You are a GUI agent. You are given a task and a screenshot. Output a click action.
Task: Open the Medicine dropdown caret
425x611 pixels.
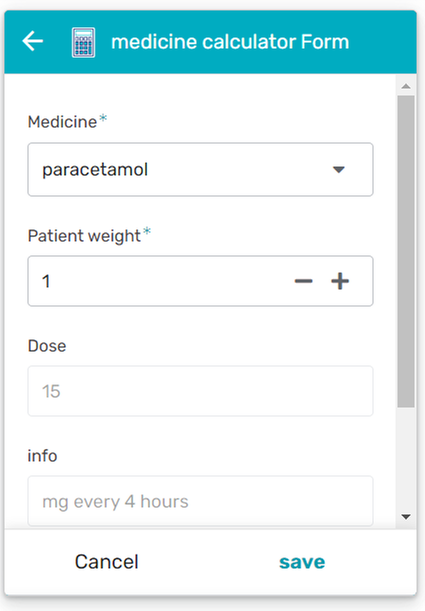(x=339, y=170)
